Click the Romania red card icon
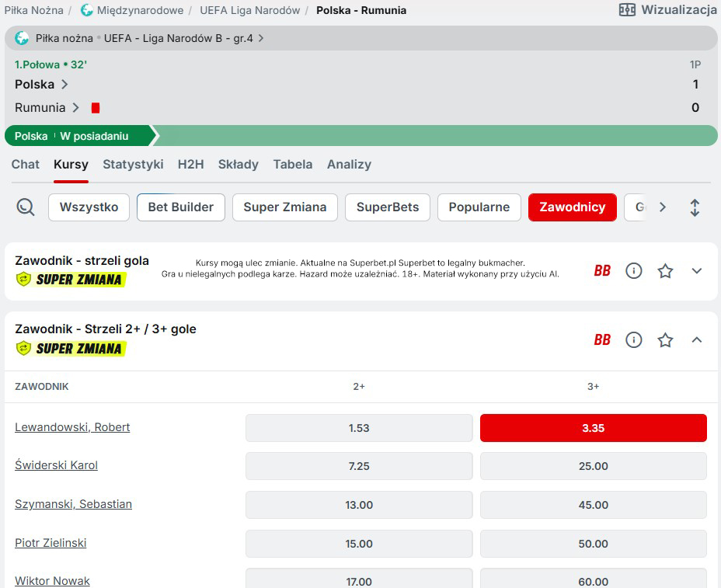 (x=96, y=107)
